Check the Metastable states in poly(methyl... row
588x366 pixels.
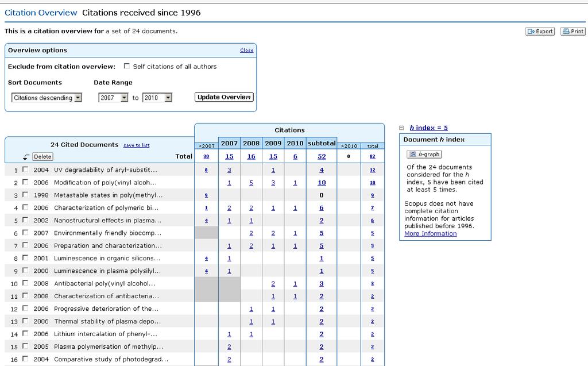pos(25,194)
